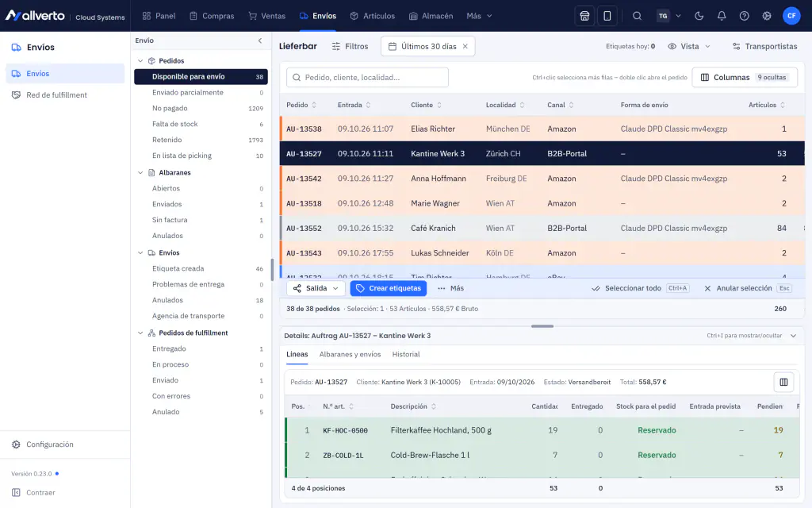This screenshot has height=508, width=812.
Task: Collapse the Envío side panel
Action: [x=260, y=40]
